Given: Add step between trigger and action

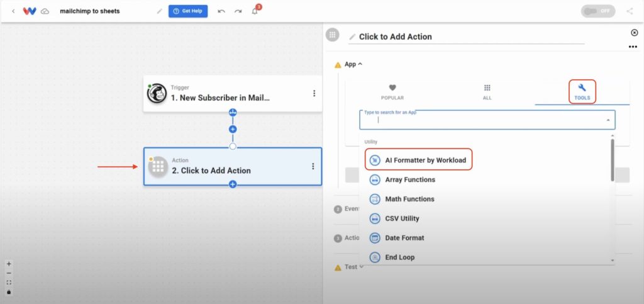Looking at the screenshot, I should click(x=233, y=129).
